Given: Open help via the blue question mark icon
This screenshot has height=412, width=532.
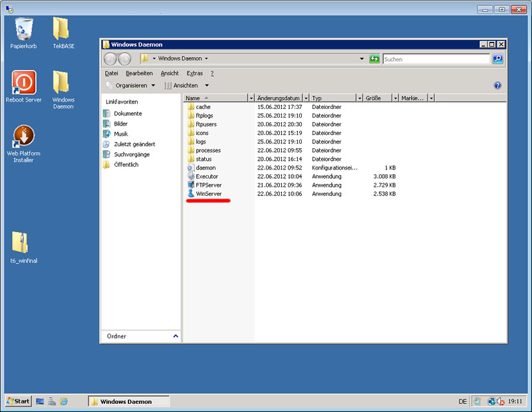Looking at the screenshot, I should (497, 86).
